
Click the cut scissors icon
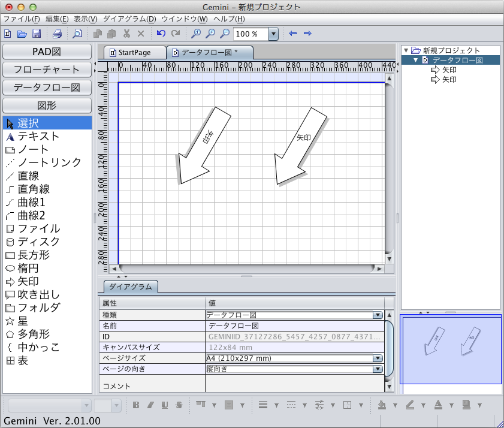126,34
